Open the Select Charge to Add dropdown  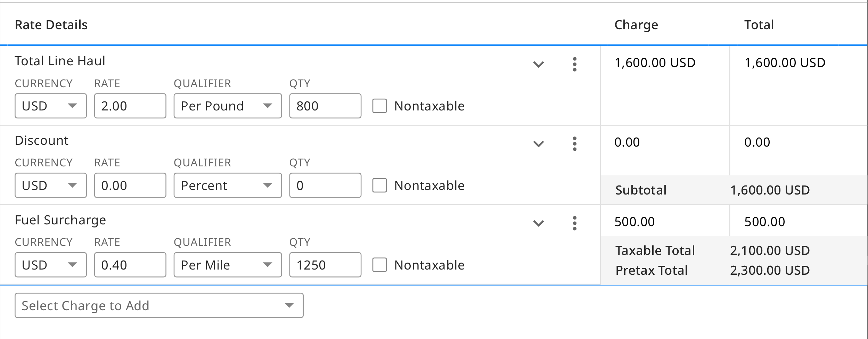(159, 306)
